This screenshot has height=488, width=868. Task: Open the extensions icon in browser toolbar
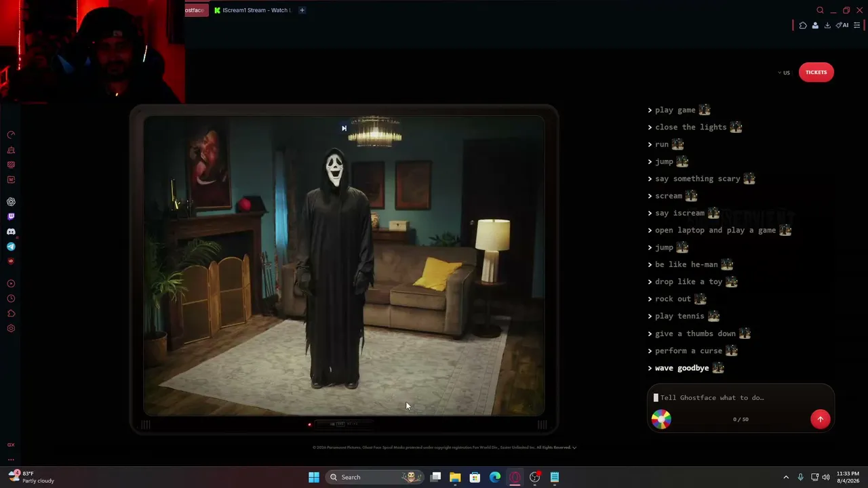[803, 25]
